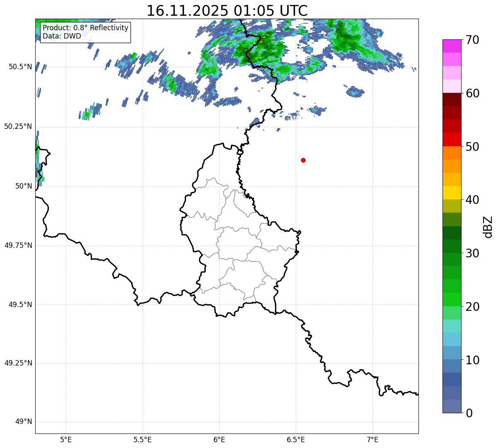Click the Product: 0.8° Reflectivity label
The height and width of the screenshot is (448, 498).
point(86,28)
